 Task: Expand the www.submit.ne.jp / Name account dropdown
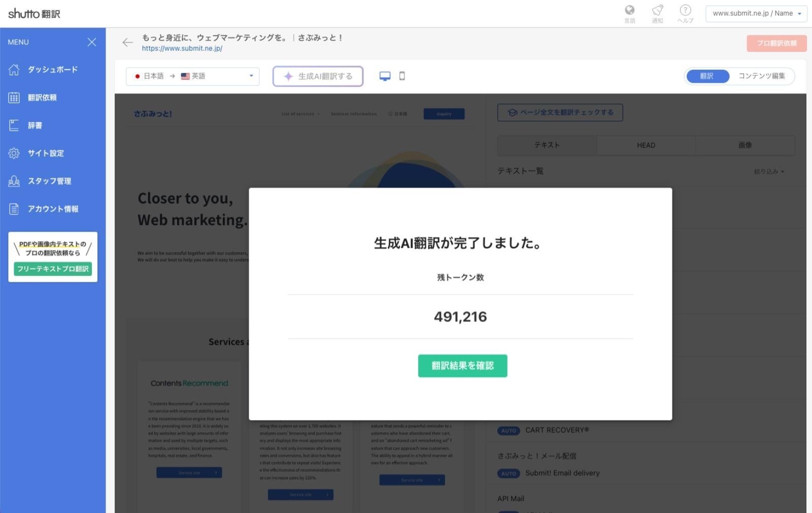pyautogui.click(x=756, y=14)
